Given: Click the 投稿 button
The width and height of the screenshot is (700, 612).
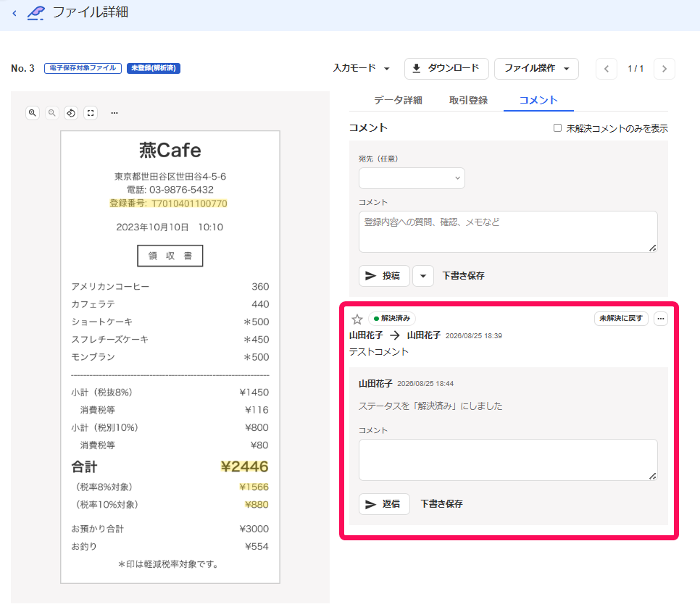Looking at the screenshot, I should click(x=384, y=276).
